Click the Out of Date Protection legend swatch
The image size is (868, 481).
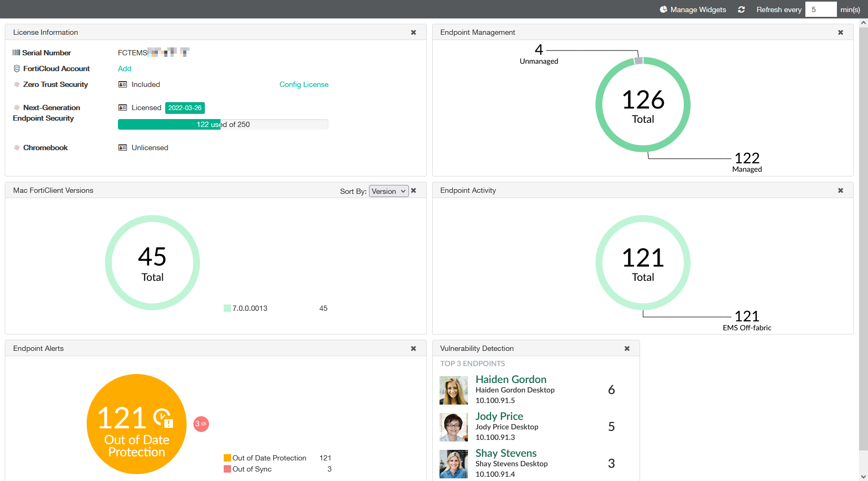pyautogui.click(x=227, y=458)
